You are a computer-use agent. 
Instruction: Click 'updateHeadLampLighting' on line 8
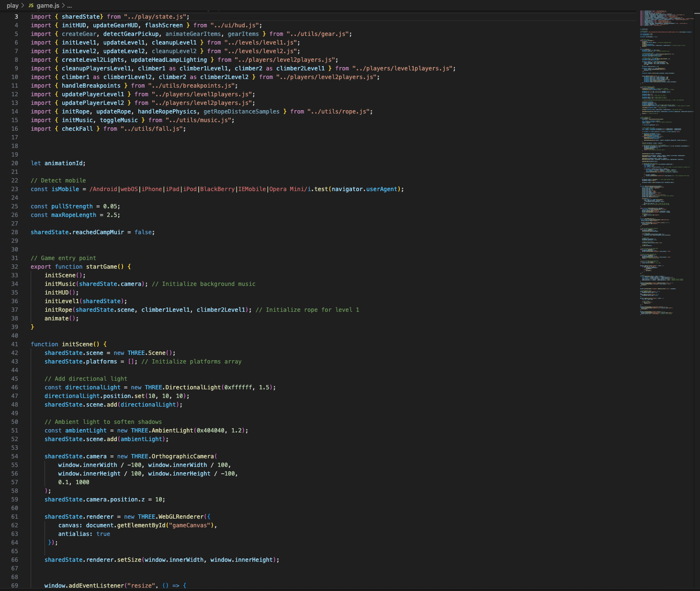169,60
